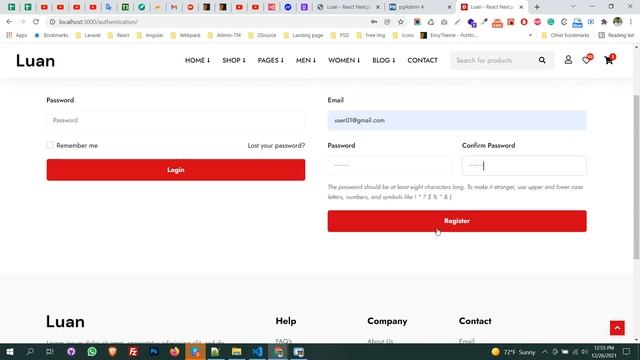Open the Extensions puzzle icon
This screenshot has width=640, height=360.
[604, 22]
